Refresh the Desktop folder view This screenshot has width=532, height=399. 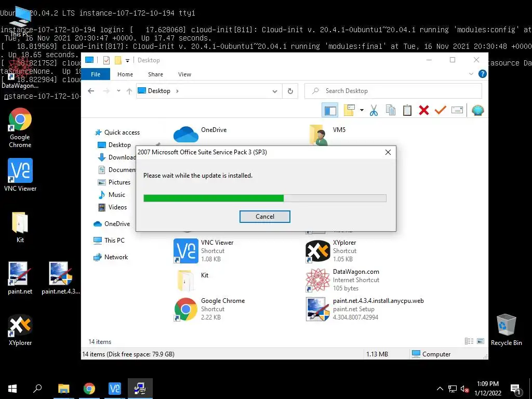pyautogui.click(x=290, y=91)
